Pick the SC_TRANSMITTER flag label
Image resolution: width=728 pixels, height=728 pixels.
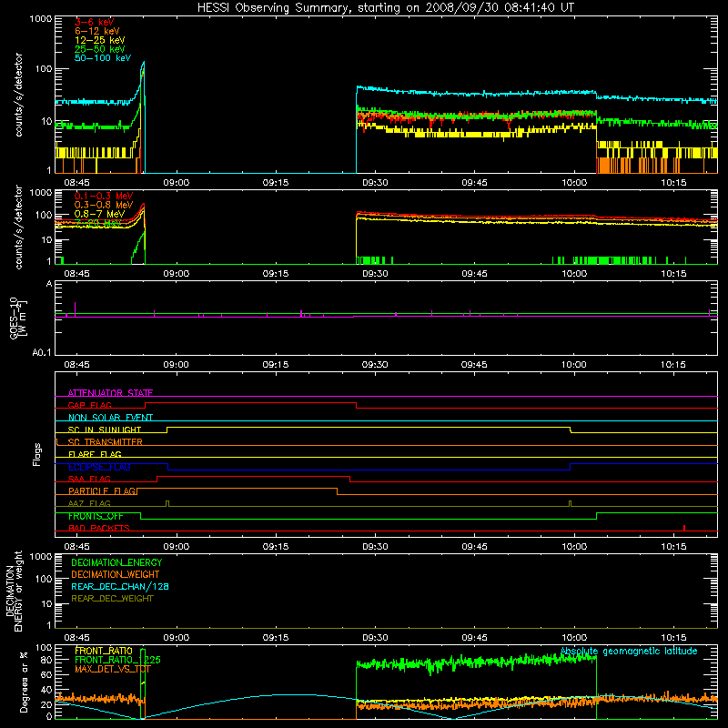pyautogui.click(x=106, y=442)
